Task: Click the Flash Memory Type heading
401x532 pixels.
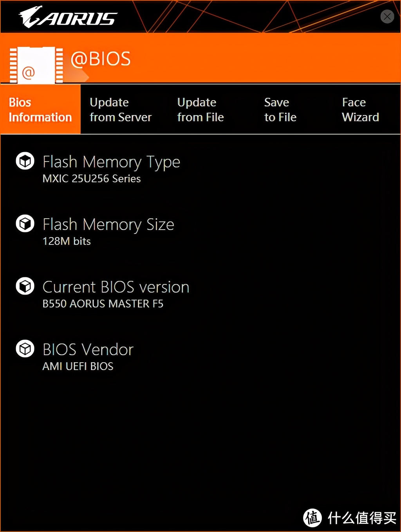Action: (111, 162)
